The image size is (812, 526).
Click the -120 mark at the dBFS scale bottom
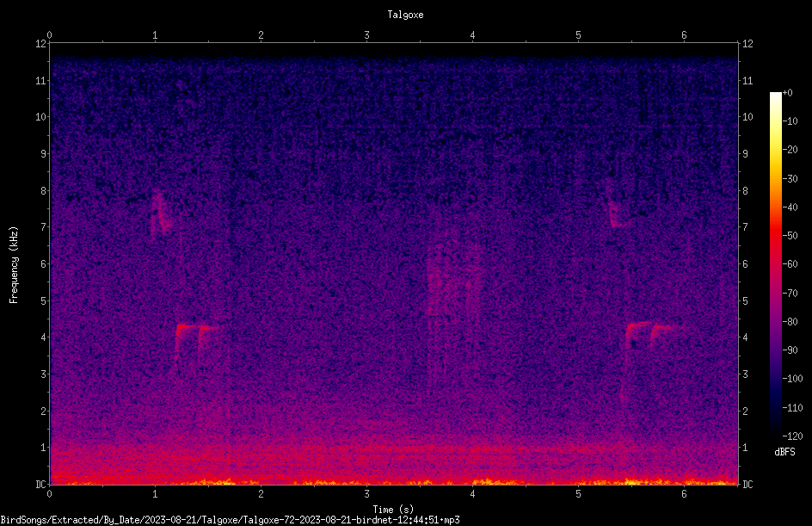tap(793, 436)
